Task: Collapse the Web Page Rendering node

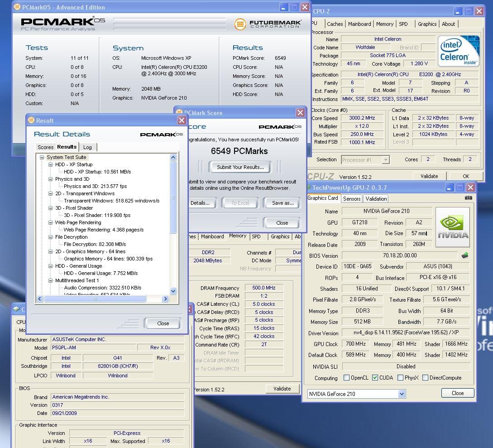Action: pos(50,222)
